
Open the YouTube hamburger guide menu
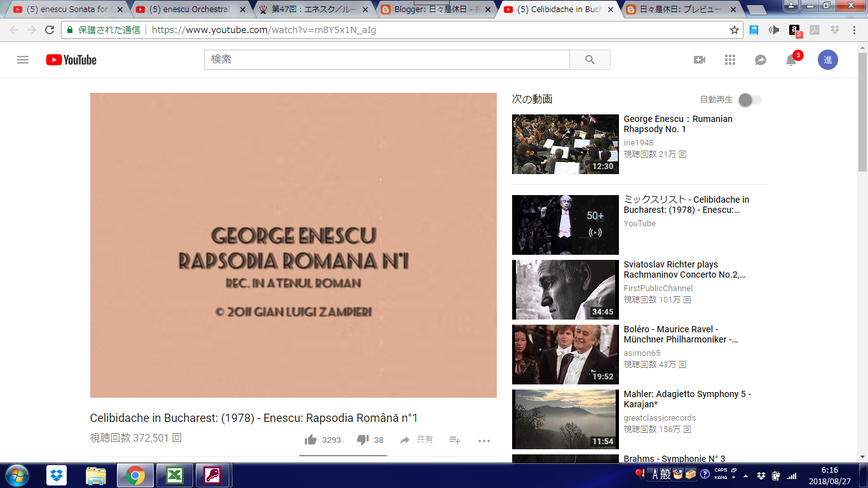click(x=23, y=60)
